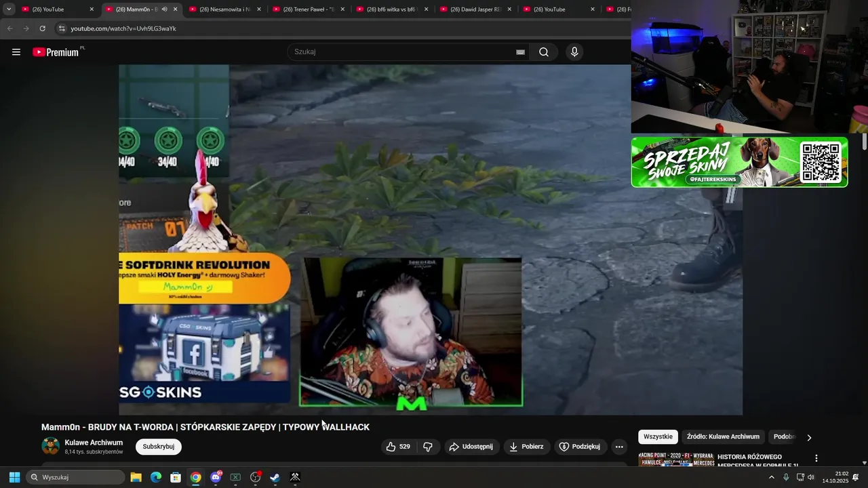Go forward in browser history
This screenshot has width=868, height=488.
coord(26,28)
